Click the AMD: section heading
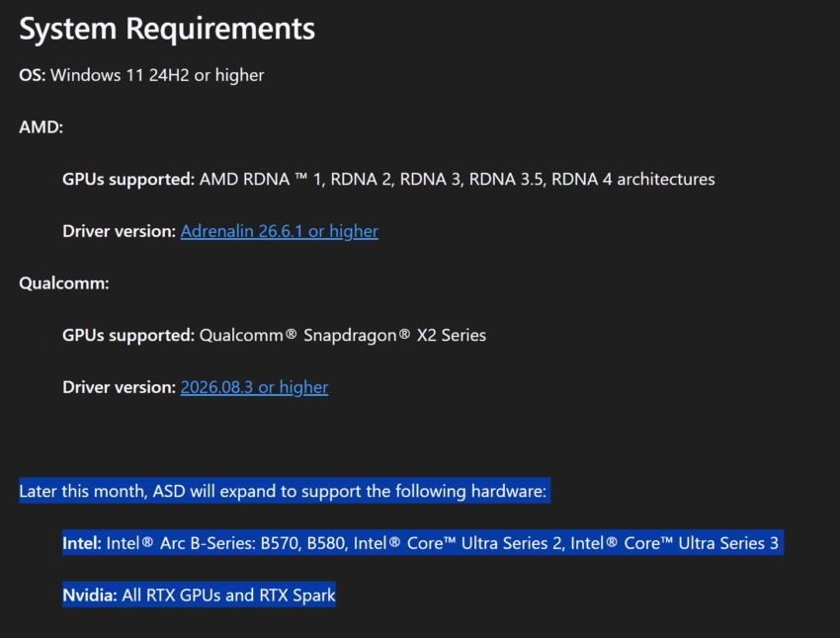This screenshot has width=840, height=638. (x=42, y=127)
